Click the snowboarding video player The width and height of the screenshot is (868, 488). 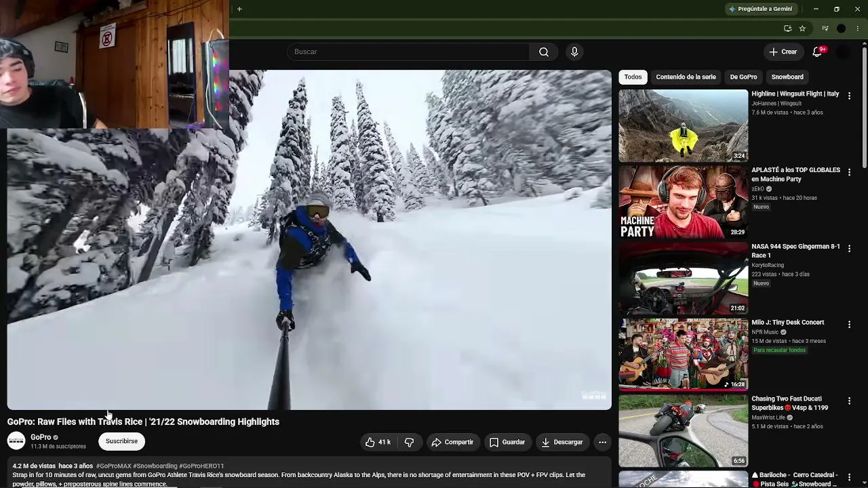coord(309,240)
